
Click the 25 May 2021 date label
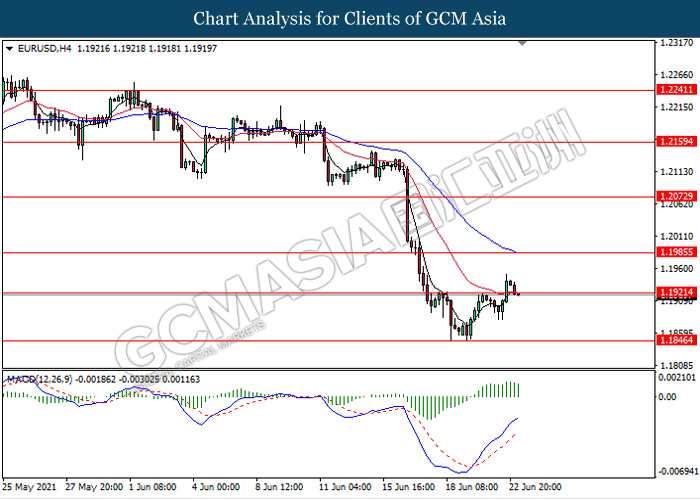(29, 487)
